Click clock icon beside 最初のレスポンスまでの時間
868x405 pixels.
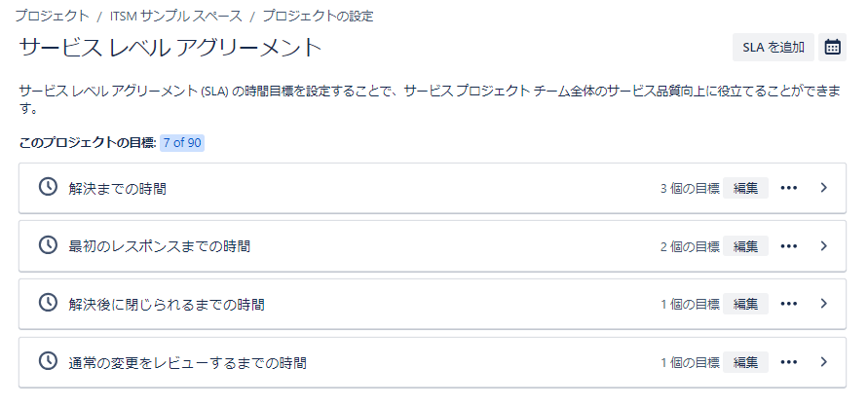pos(47,245)
